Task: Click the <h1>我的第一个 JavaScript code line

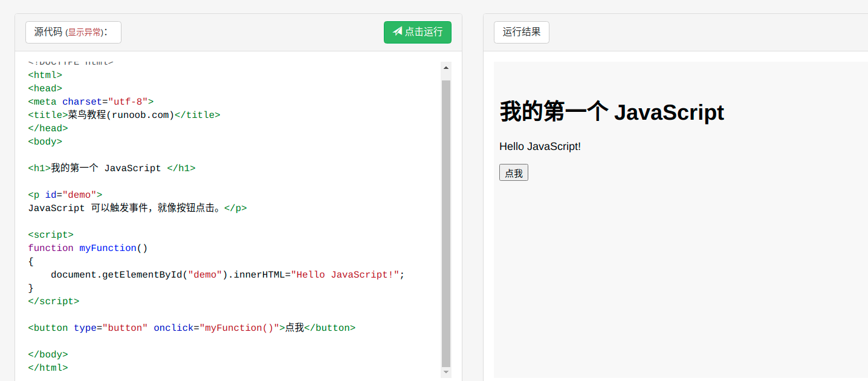Action: click(112, 168)
